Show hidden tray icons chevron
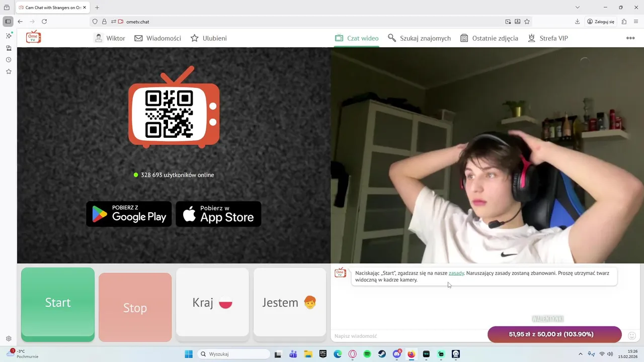Viewport: 644px width, 362px height. (x=580, y=354)
